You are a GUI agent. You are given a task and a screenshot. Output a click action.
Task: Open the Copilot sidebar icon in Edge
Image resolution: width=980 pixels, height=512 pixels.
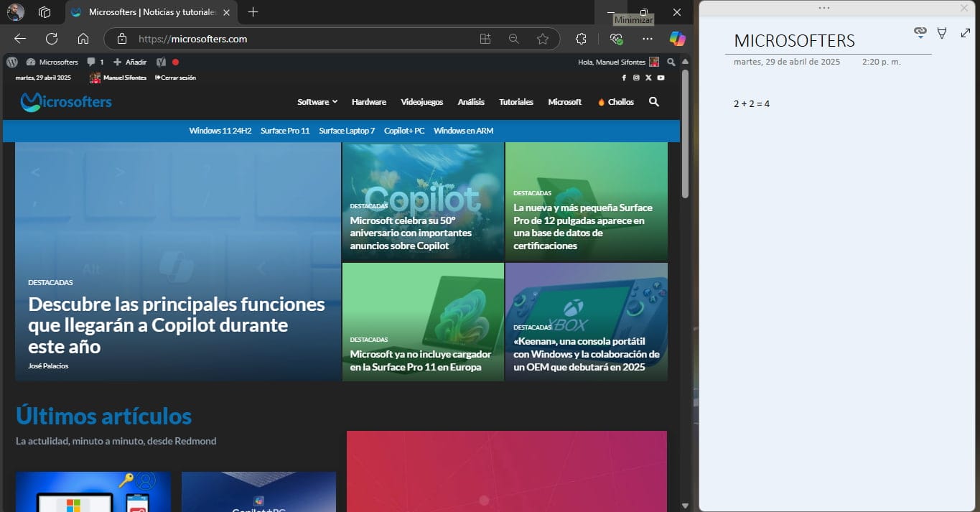pos(677,39)
